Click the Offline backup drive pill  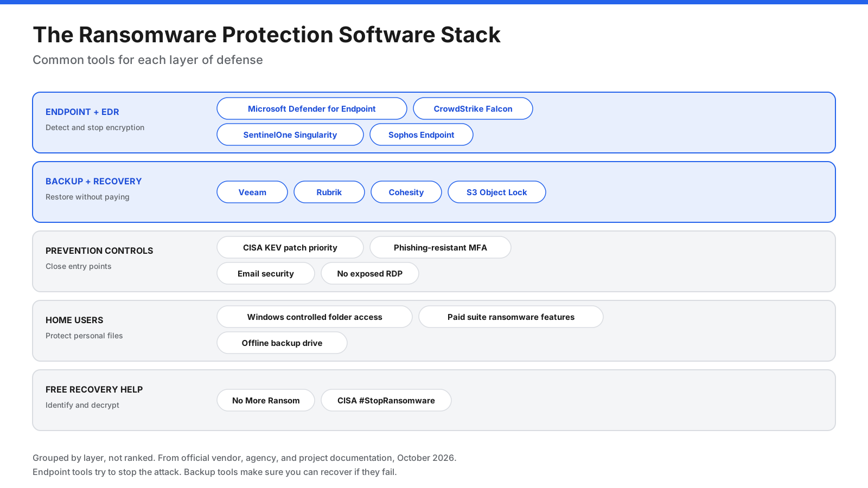pyautogui.click(x=282, y=343)
